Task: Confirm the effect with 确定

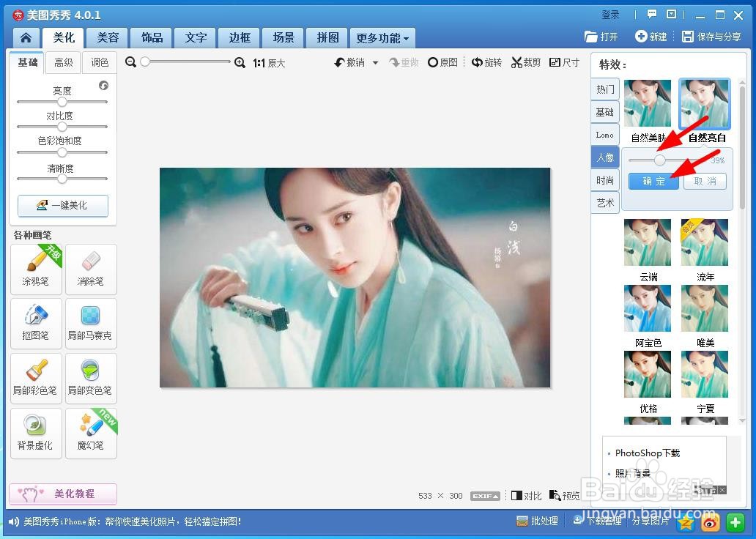Action: [653, 182]
